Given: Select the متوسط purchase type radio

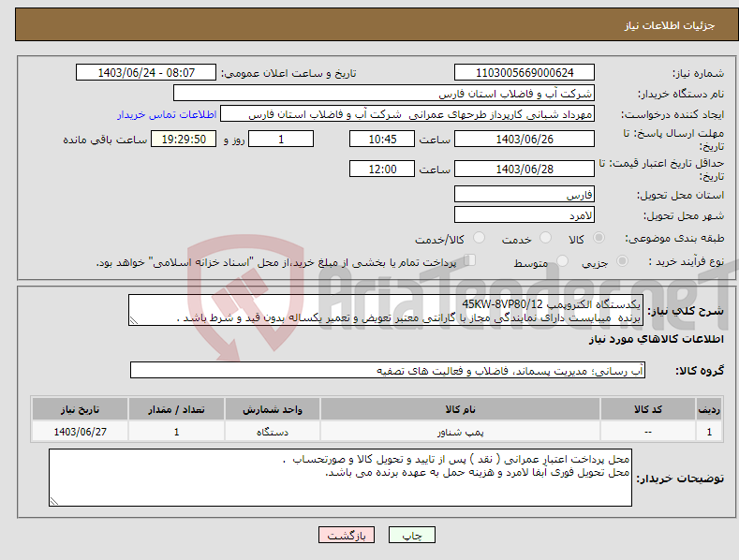Looking at the screenshot, I should pyautogui.click(x=562, y=261).
